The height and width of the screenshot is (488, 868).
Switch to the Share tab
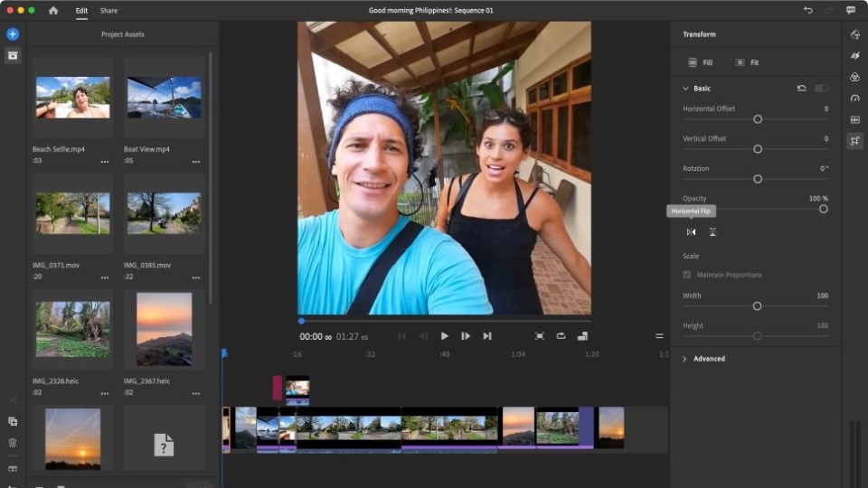pyautogui.click(x=108, y=11)
